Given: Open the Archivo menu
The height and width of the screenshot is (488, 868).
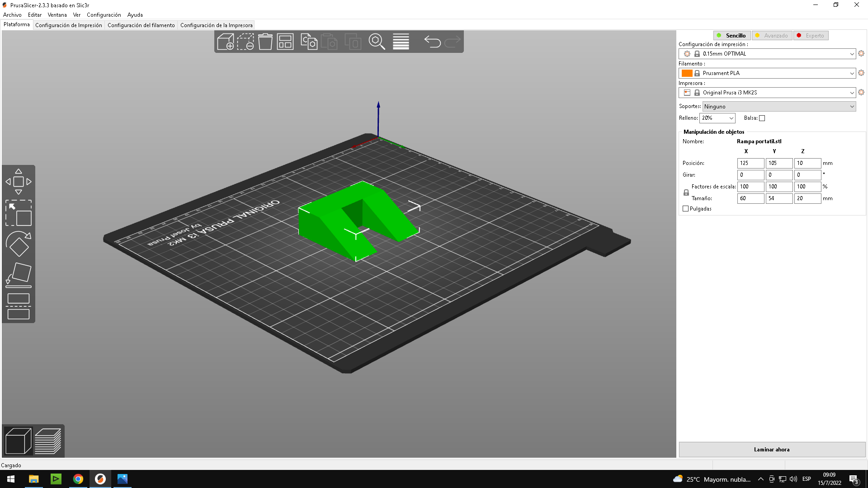Looking at the screenshot, I should (x=12, y=15).
